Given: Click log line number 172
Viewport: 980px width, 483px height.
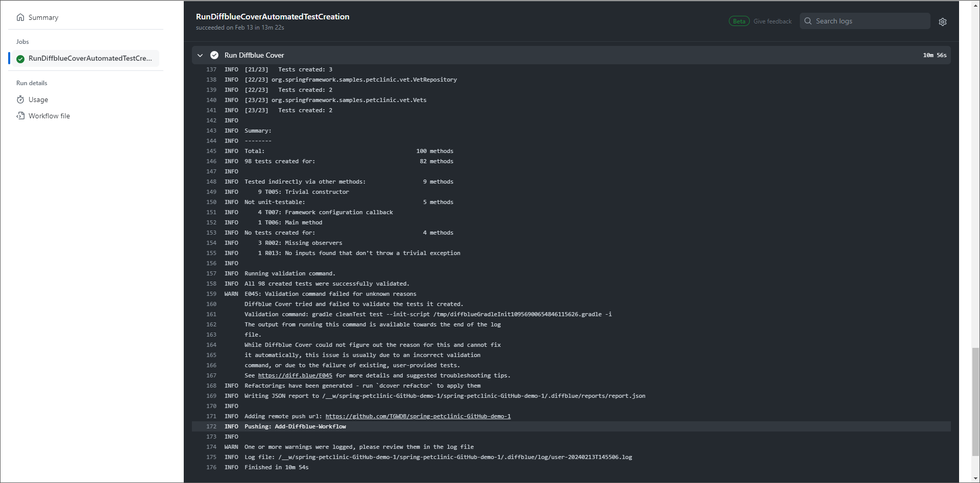Looking at the screenshot, I should [211, 426].
